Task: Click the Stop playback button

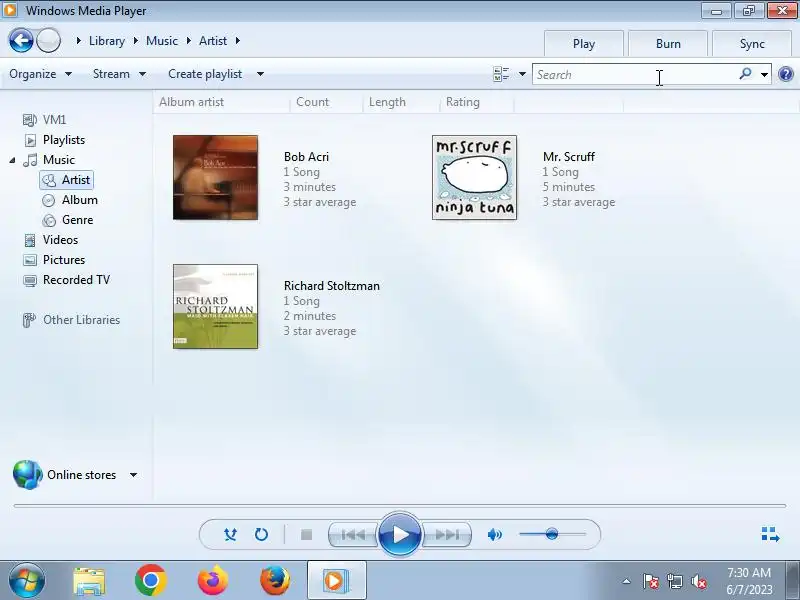Action: coord(306,534)
